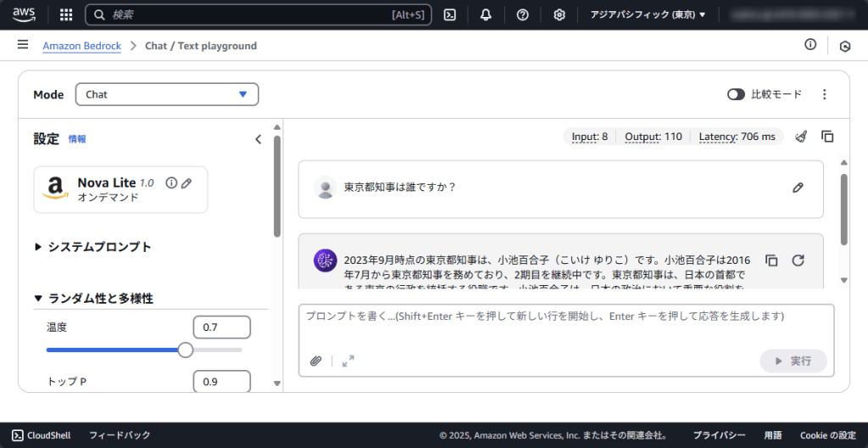Expand the システムプロンプト section

(93, 247)
